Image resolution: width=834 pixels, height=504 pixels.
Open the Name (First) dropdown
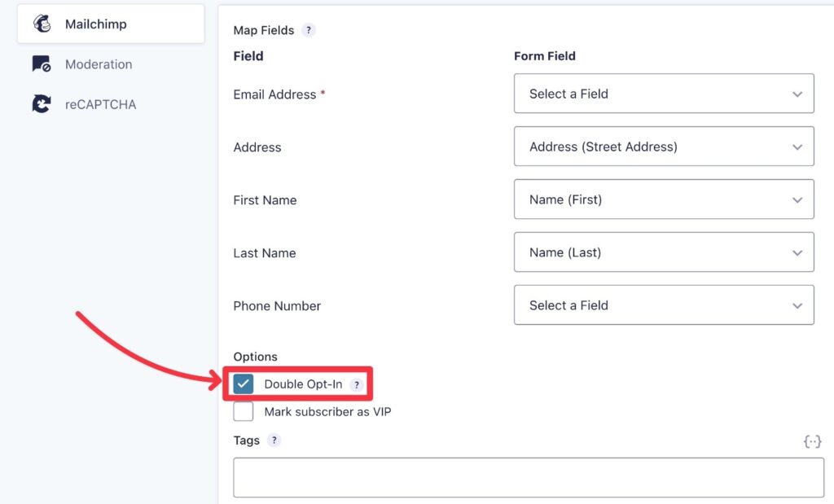664,199
